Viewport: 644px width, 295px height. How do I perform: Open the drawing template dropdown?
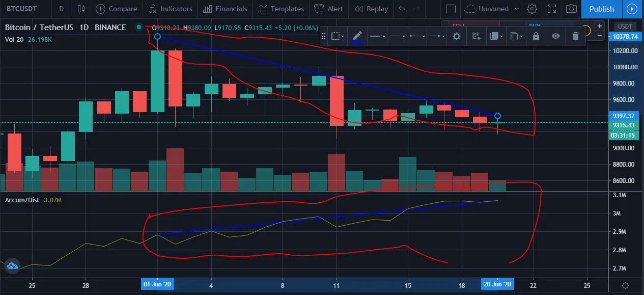click(338, 36)
